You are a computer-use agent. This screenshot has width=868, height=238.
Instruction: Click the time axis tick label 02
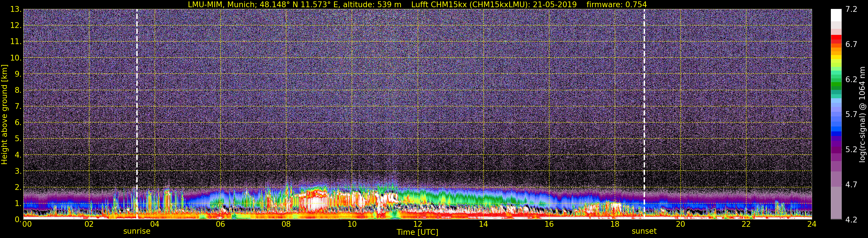[89, 224]
